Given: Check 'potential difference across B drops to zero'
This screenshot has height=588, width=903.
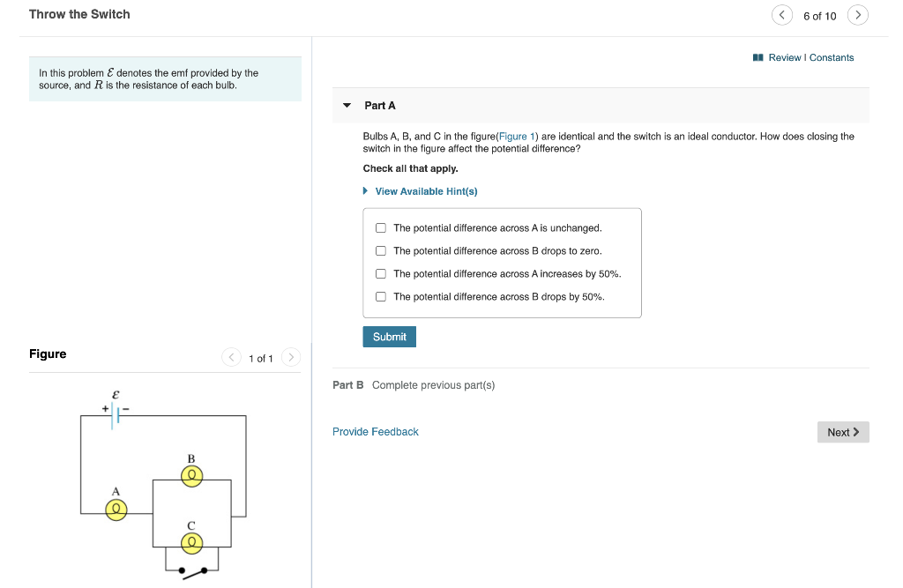Looking at the screenshot, I should 381,251.
